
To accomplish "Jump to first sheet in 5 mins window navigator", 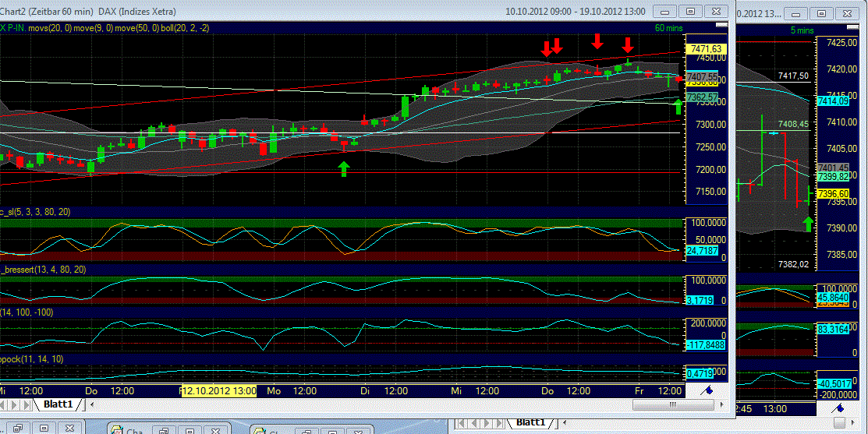I will click(461, 424).
